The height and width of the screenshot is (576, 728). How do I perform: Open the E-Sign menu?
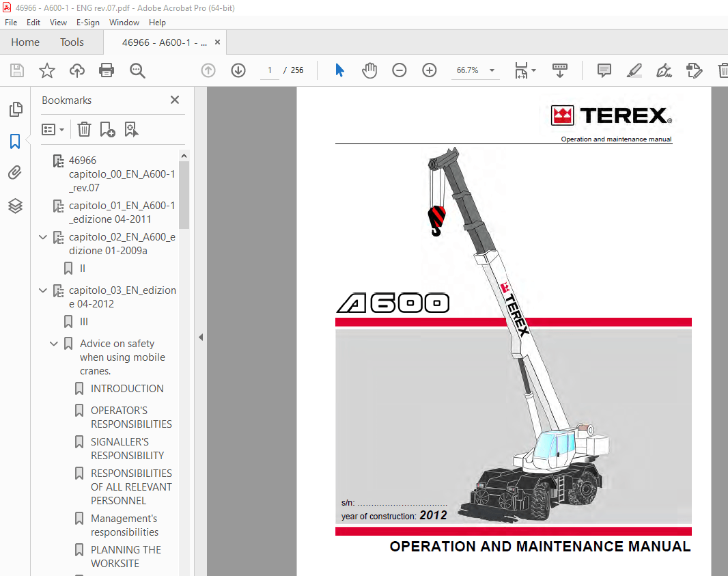(88, 23)
